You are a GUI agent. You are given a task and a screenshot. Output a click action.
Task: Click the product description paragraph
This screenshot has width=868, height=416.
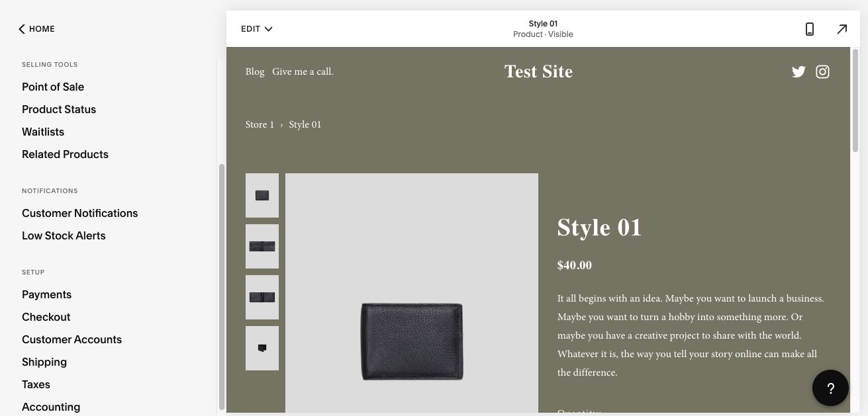click(691, 335)
